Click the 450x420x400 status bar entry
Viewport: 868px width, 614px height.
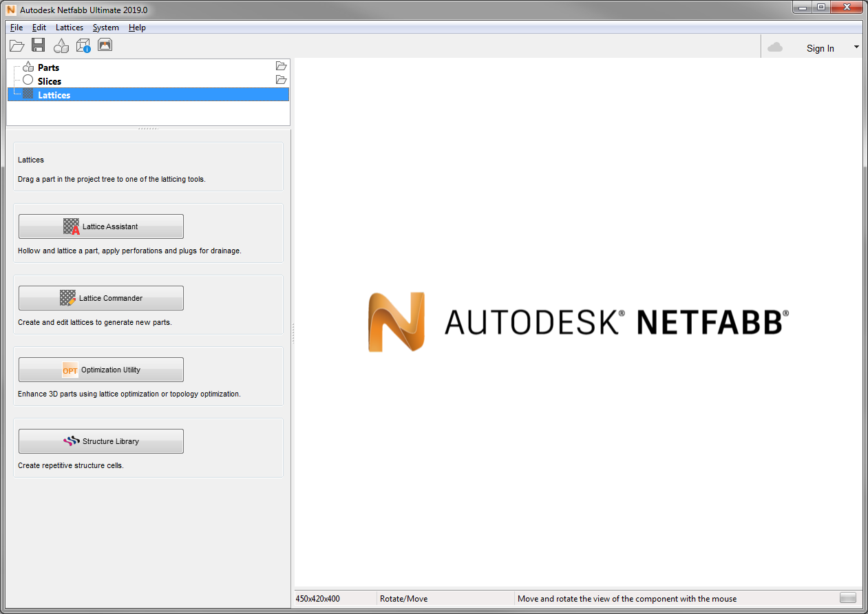(318, 599)
